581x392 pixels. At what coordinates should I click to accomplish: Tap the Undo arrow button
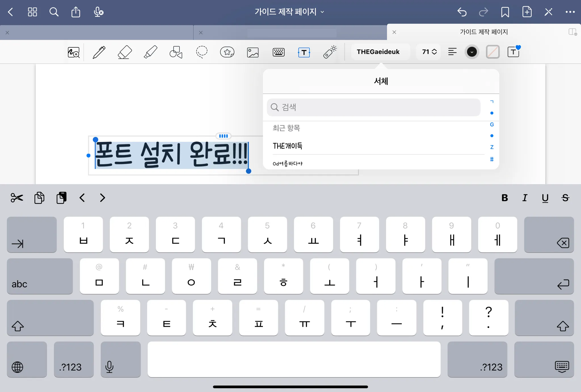pos(462,12)
